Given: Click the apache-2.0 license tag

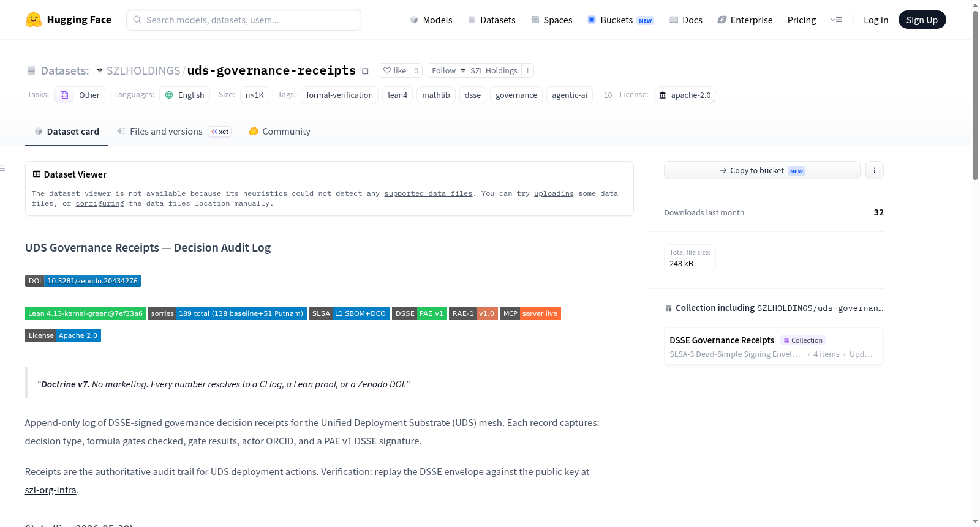Looking at the screenshot, I should [x=685, y=95].
